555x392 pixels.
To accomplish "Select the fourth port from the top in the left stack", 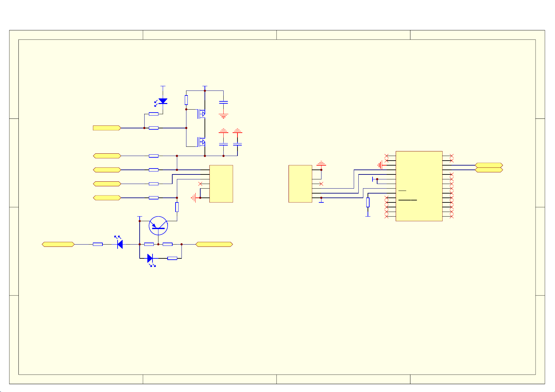I will pyautogui.click(x=107, y=184).
